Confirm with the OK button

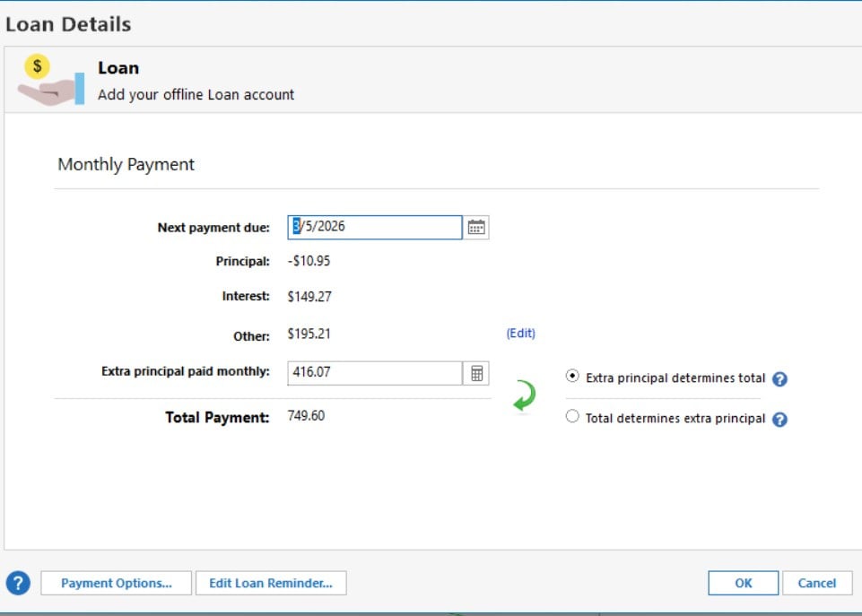click(744, 583)
